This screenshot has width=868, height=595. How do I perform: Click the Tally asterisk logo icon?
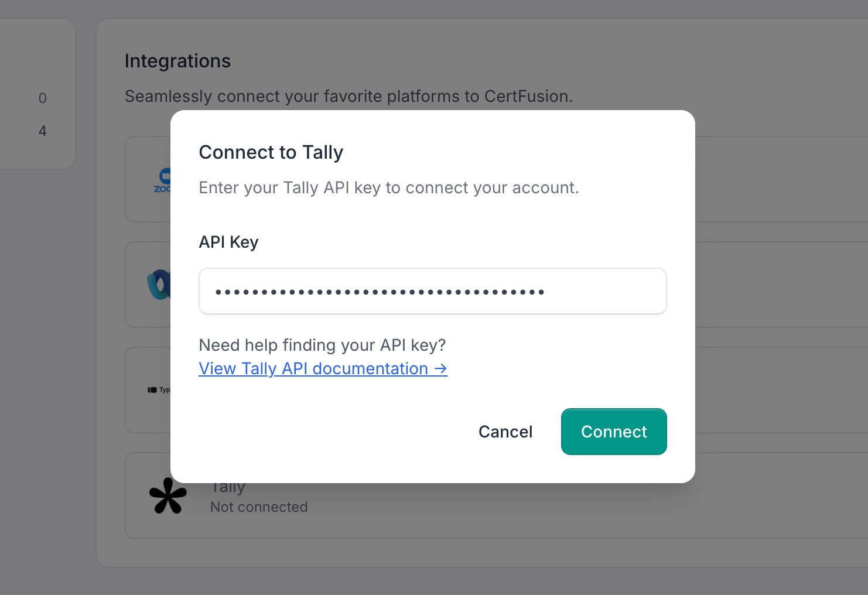tap(168, 496)
